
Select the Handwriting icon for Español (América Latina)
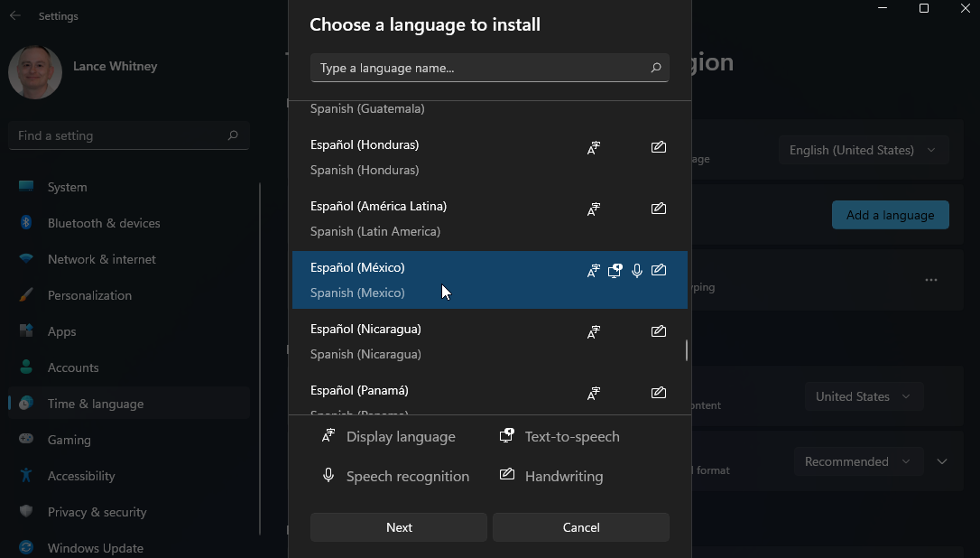pyautogui.click(x=659, y=209)
